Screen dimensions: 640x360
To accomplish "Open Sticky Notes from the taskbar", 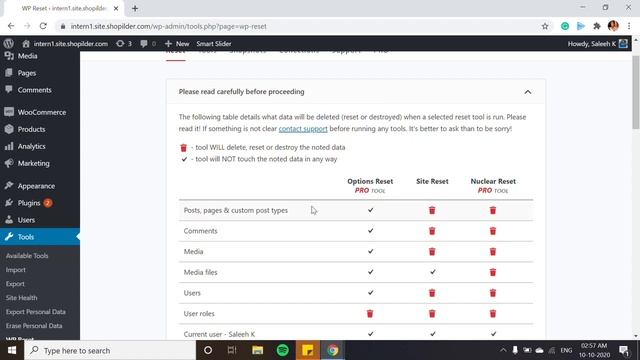I will coord(307,350).
